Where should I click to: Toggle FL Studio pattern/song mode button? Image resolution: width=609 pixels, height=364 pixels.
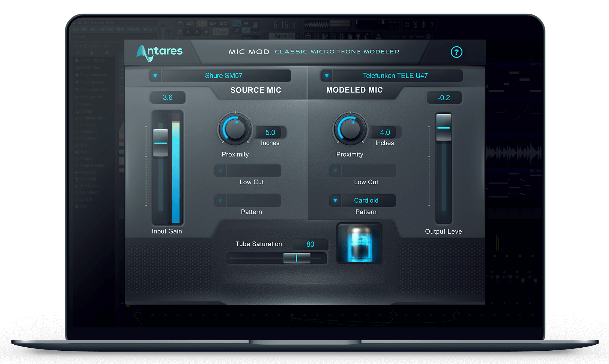pos(179,32)
